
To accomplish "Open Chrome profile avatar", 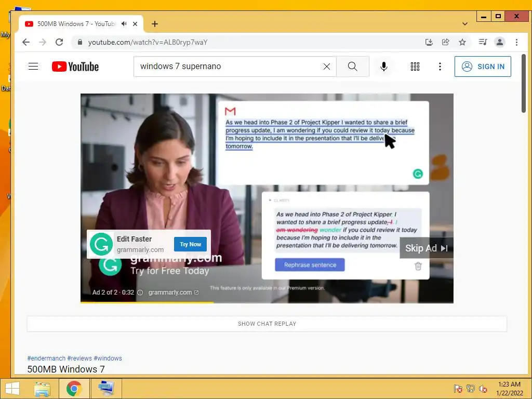I will click(499, 42).
